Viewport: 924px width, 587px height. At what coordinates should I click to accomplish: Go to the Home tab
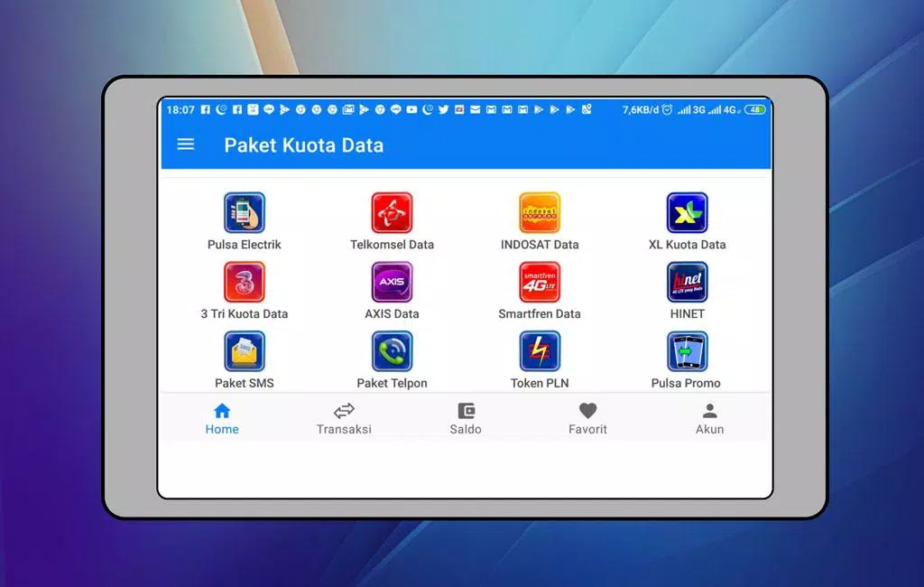(x=222, y=419)
